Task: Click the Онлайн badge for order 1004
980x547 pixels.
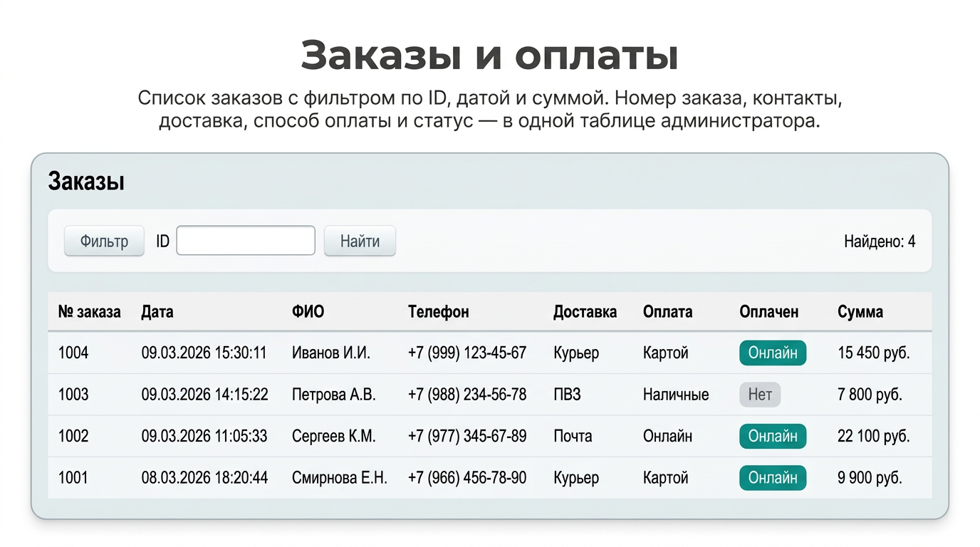Action: coord(773,353)
